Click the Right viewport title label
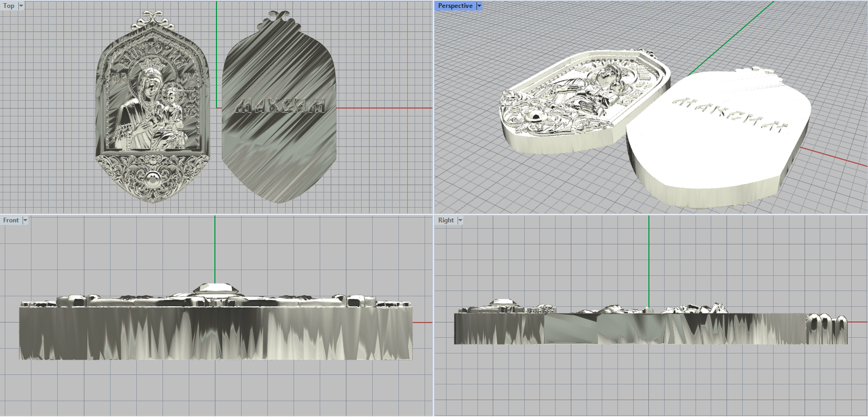 point(445,220)
